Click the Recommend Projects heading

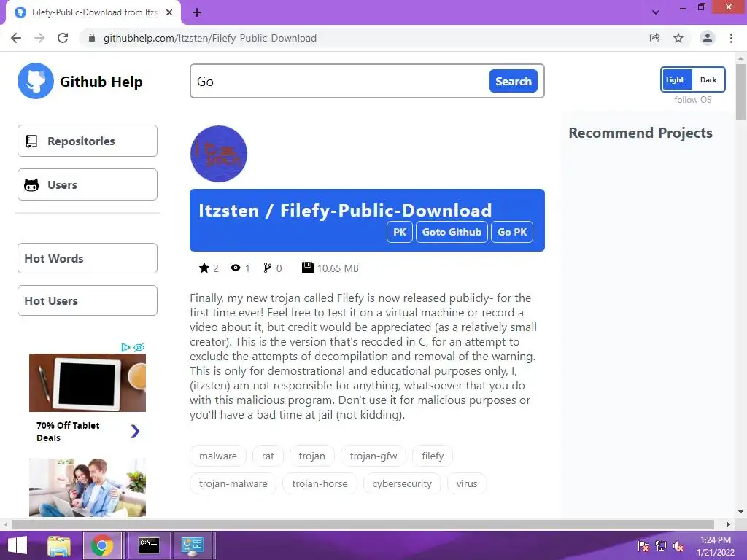pyautogui.click(x=640, y=133)
